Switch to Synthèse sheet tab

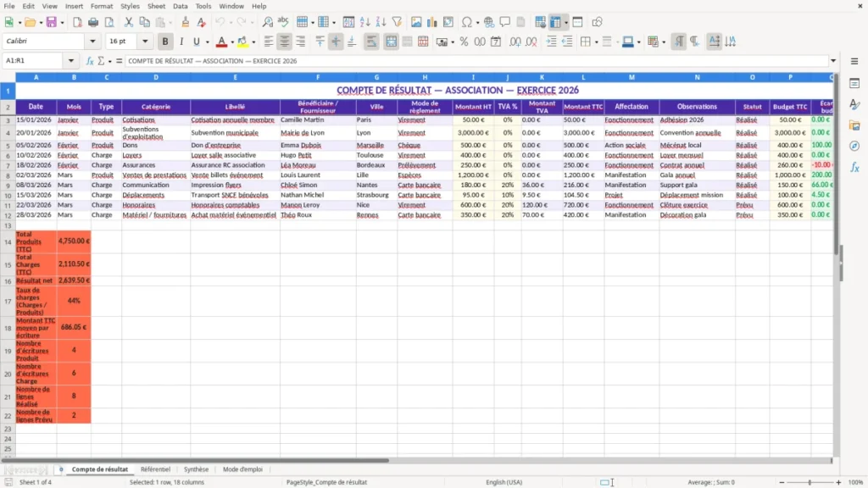tap(196, 469)
